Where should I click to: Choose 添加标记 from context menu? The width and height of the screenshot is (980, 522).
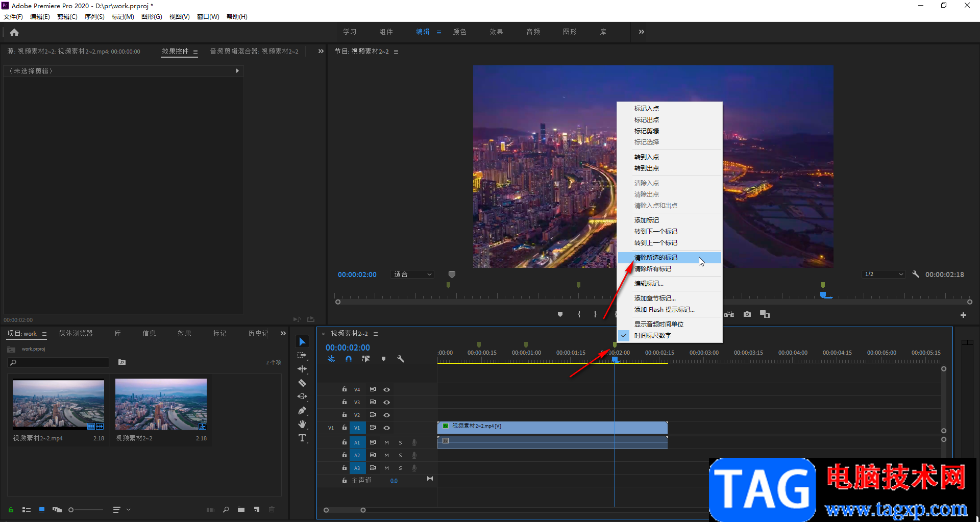coord(670,220)
